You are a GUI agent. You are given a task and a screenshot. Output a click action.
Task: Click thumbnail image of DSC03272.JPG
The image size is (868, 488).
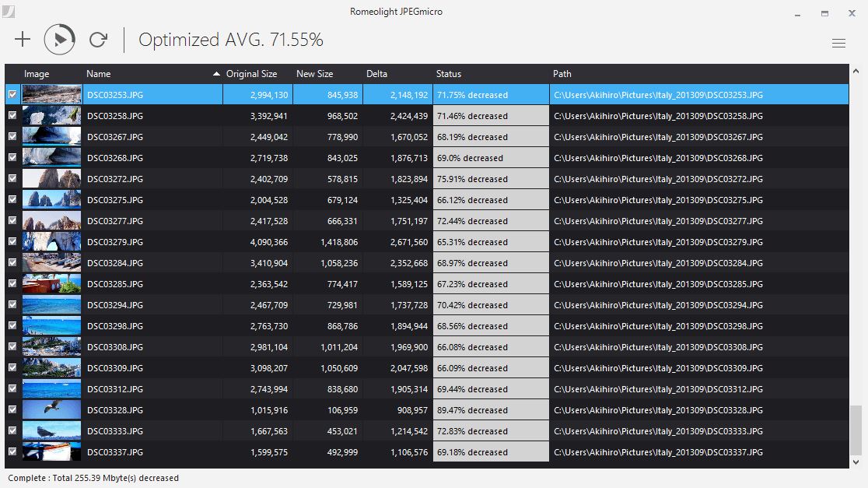click(x=52, y=179)
